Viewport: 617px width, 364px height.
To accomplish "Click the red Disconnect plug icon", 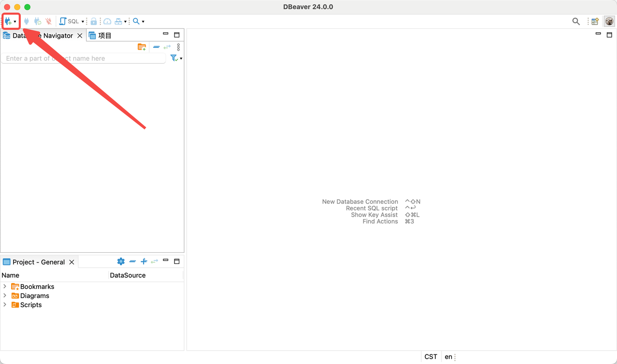I will (x=48, y=21).
